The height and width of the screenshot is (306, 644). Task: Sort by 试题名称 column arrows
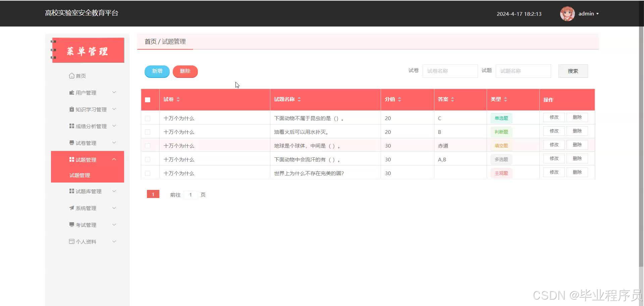[x=299, y=99]
